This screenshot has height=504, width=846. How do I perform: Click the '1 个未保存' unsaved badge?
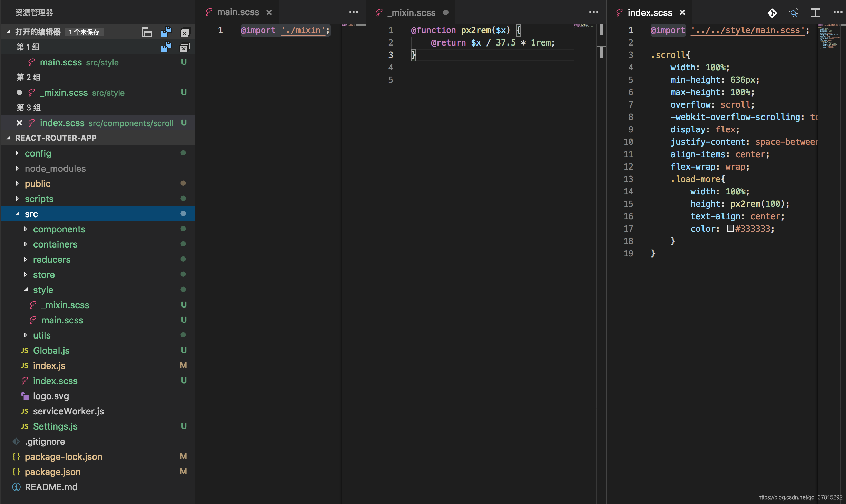click(x=84, y=32)
